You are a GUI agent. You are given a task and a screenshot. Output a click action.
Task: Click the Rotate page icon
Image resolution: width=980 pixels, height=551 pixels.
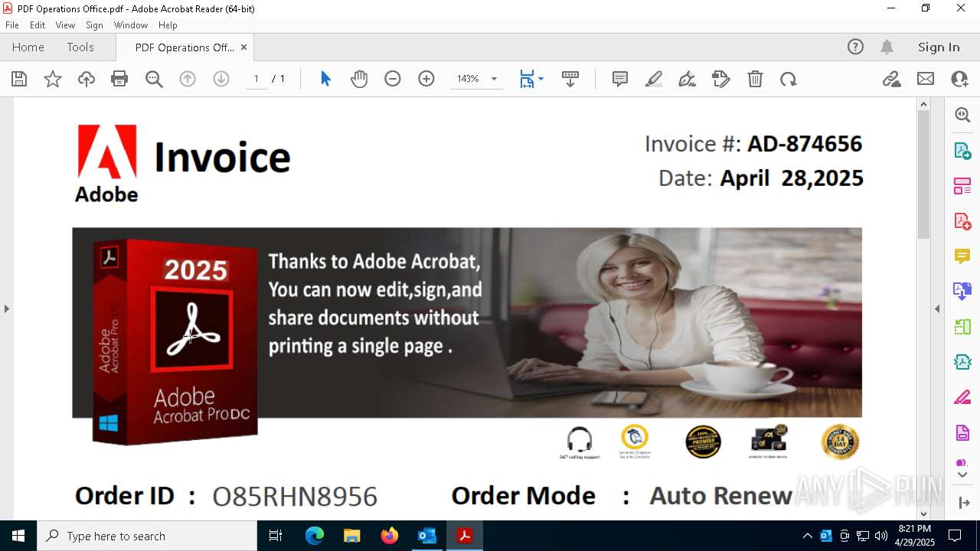click(x=789, y=79)
